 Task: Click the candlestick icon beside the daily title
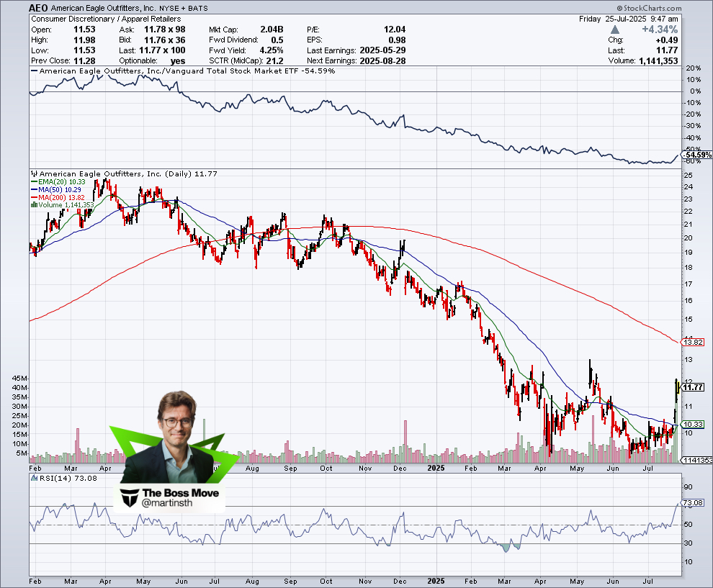[x=34, y=173]
